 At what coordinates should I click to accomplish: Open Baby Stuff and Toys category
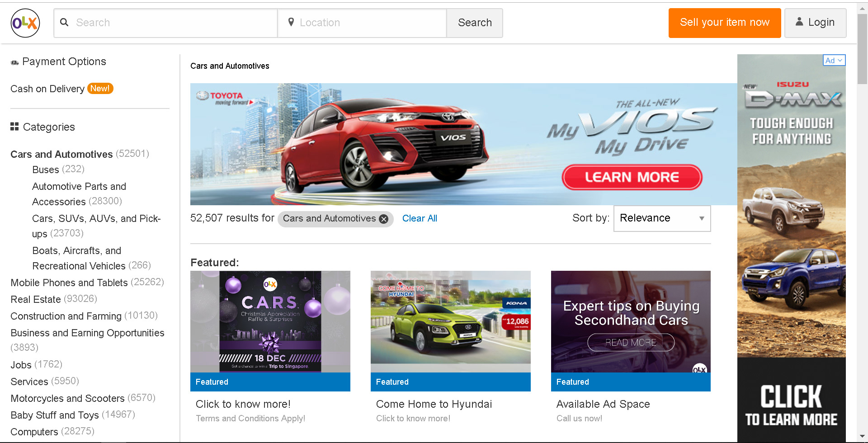click(x=55, y=415)
